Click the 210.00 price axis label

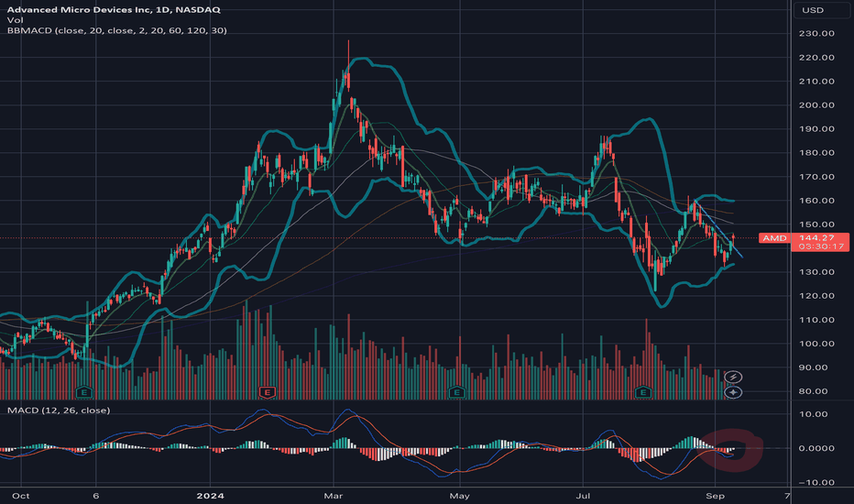tap(816, 82)
